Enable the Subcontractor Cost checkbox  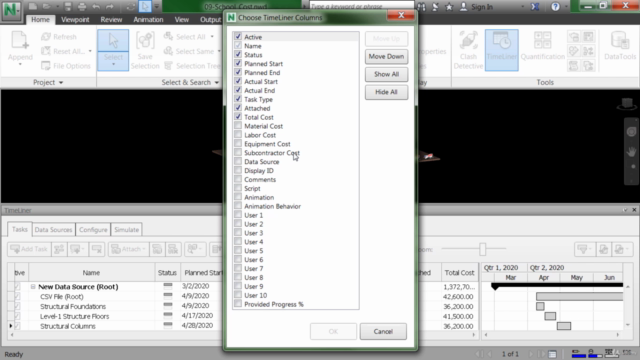pyautogui.click(x=238, y=153)
